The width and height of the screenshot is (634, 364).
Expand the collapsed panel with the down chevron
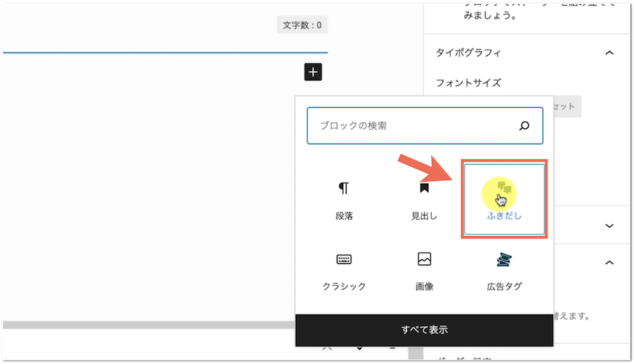(609, 226)
